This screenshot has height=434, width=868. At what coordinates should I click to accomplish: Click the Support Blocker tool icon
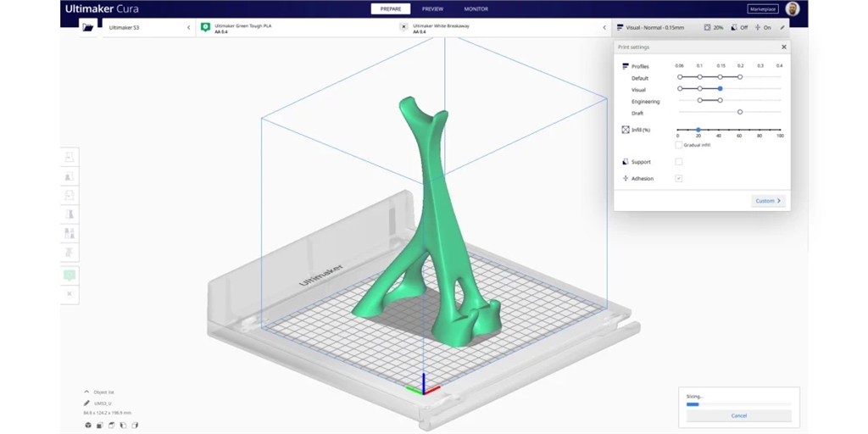[x=70, y=252]
